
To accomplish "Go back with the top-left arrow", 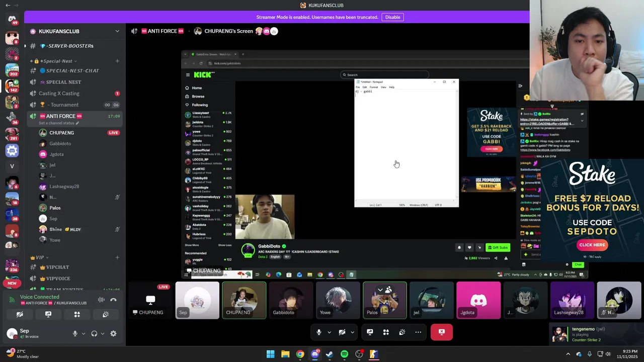I will click(x=8, y=5).
